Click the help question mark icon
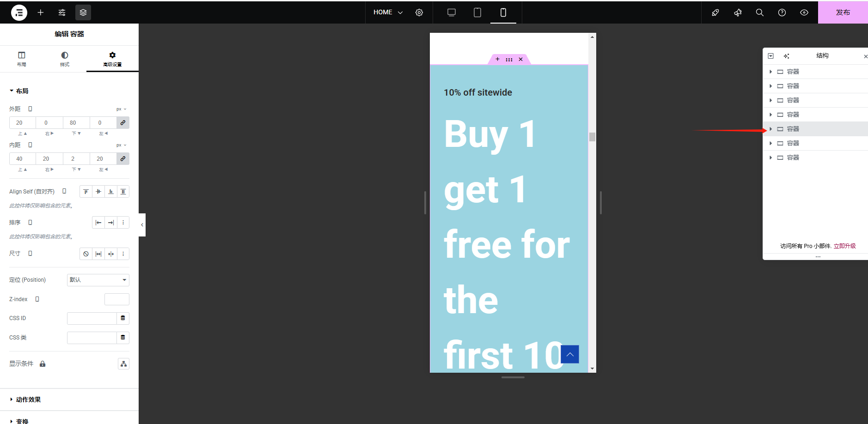 point(782,12)
